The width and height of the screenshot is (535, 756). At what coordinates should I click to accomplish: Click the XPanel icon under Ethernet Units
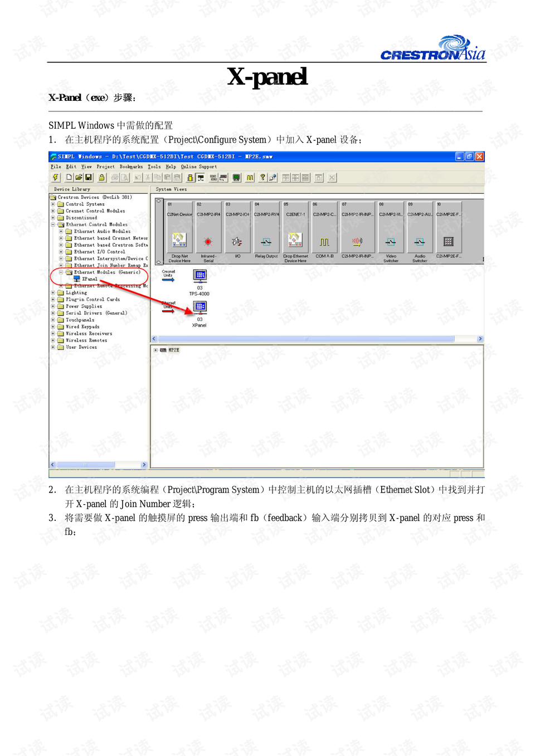coord(200,306)
